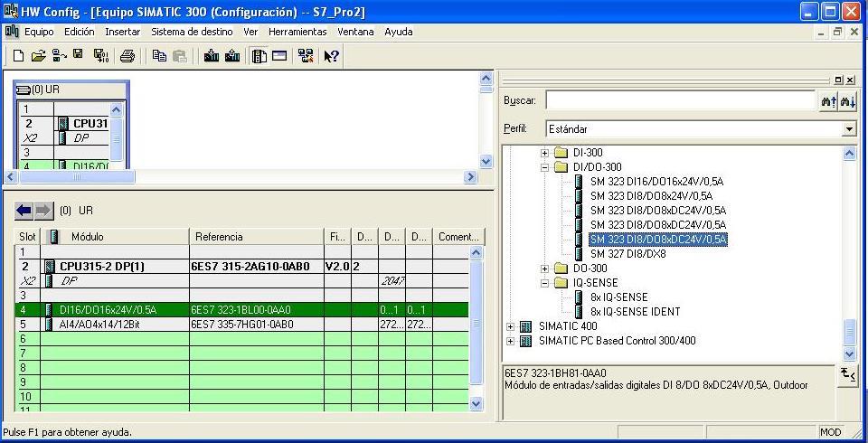This screenshot has width=868, height=443.
Task: Open the Edición menu
Action: coord(80,33)
